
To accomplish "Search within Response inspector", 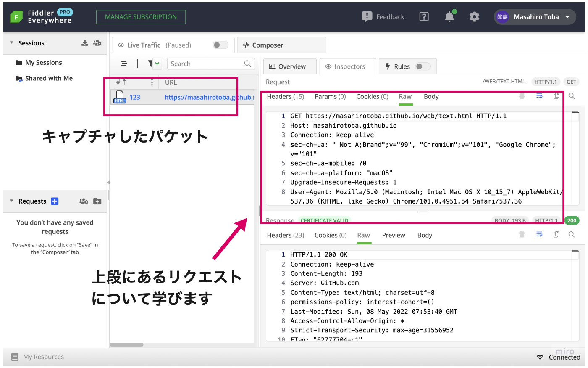I will [x=572, y=234].
